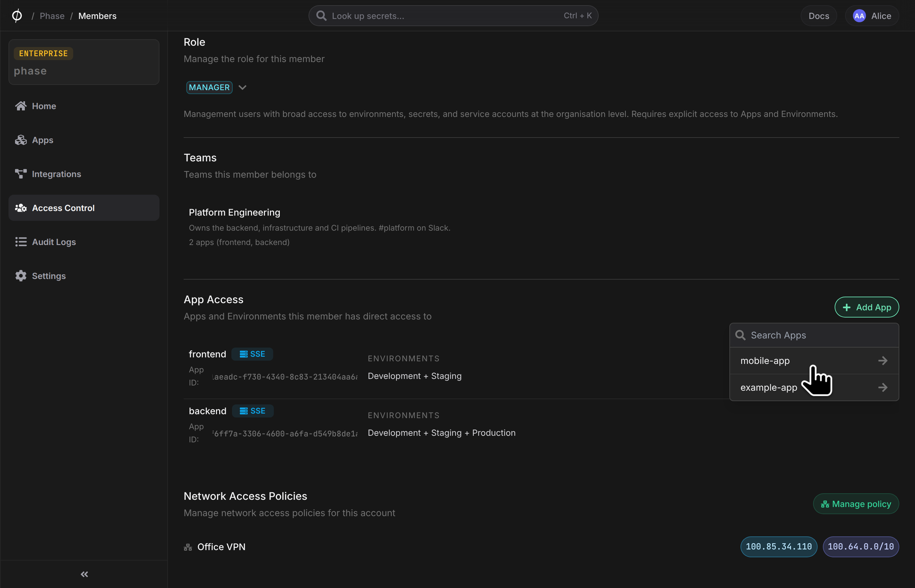Click the ENTERPRISE phase organisation card
The width and height of the screenshot is (915, 588).
[84, 62]
